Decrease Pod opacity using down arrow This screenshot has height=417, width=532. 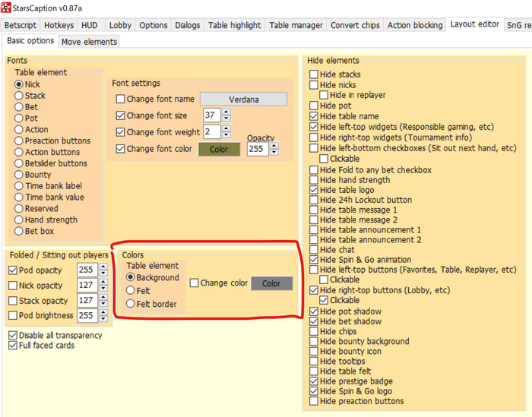(x=103, y=273)
